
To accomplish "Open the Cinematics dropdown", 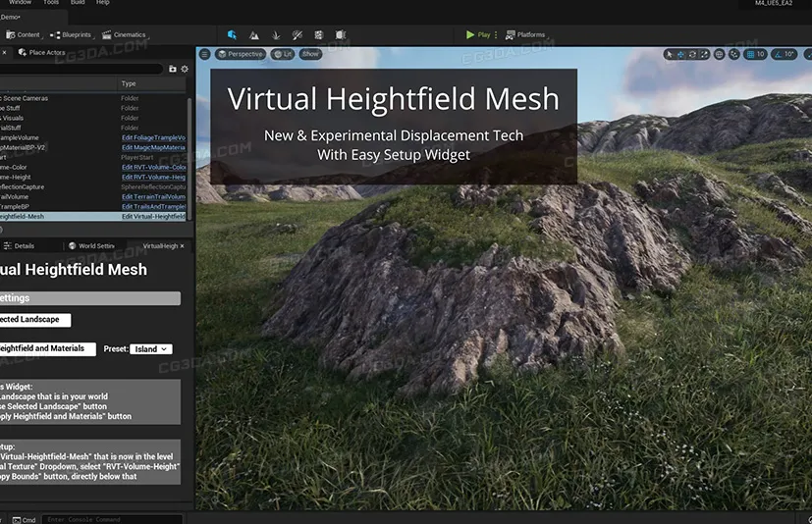I will click(125, 34).
